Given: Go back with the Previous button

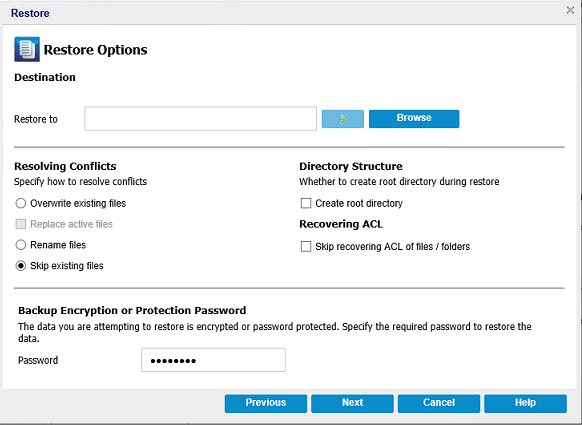Looking at the screenshot, I should point(266,403).
